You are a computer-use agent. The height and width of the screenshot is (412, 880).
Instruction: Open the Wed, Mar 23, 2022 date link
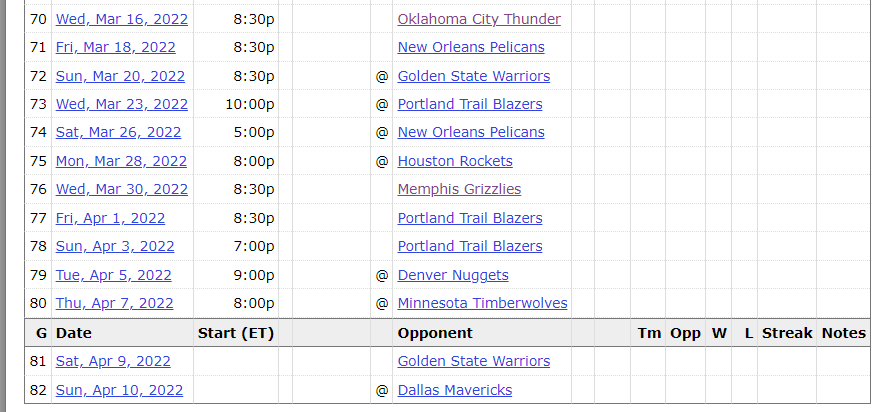(121, 104)
